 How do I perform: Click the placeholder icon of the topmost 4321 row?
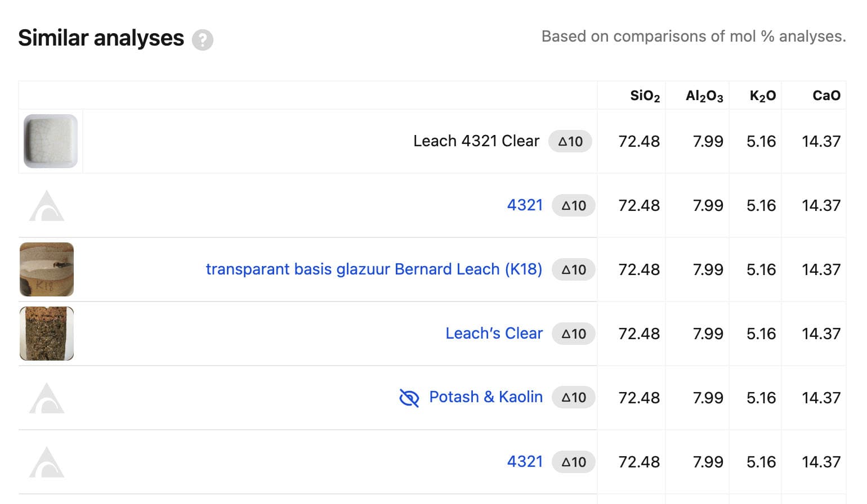47,206
